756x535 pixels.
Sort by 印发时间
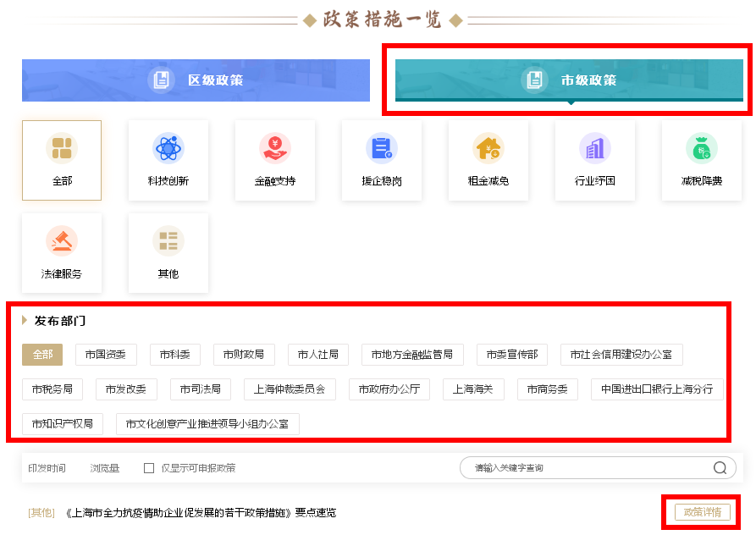47,468
